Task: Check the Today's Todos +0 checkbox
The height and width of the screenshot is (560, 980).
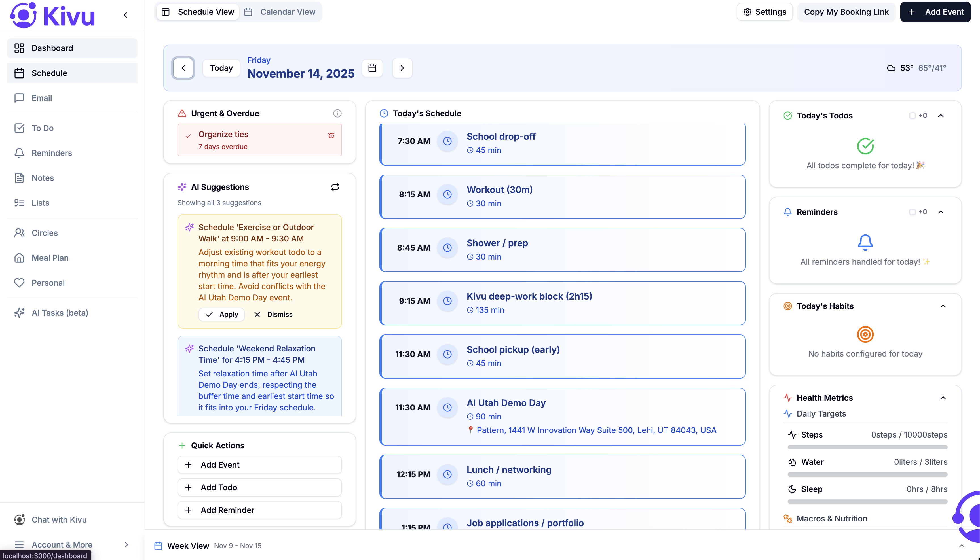Action: click(912, 115)
